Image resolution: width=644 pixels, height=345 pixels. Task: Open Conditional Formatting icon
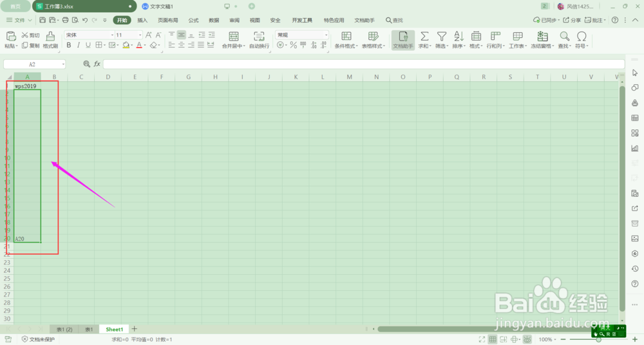[346, 36]
